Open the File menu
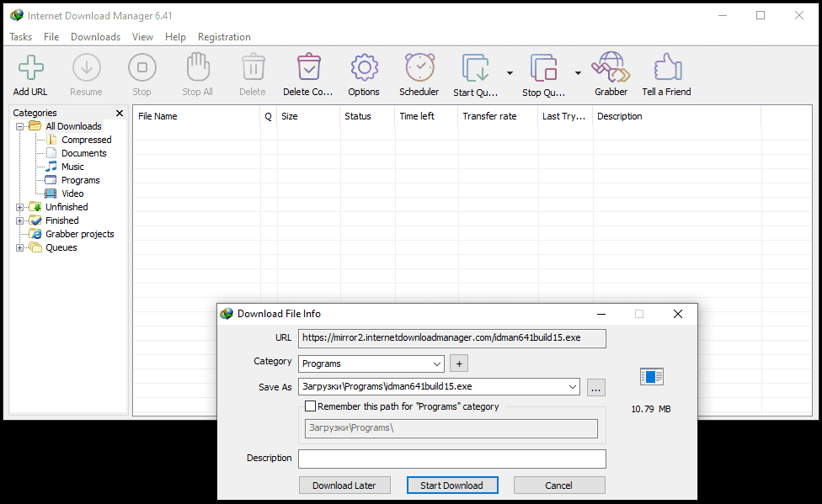 51,37
